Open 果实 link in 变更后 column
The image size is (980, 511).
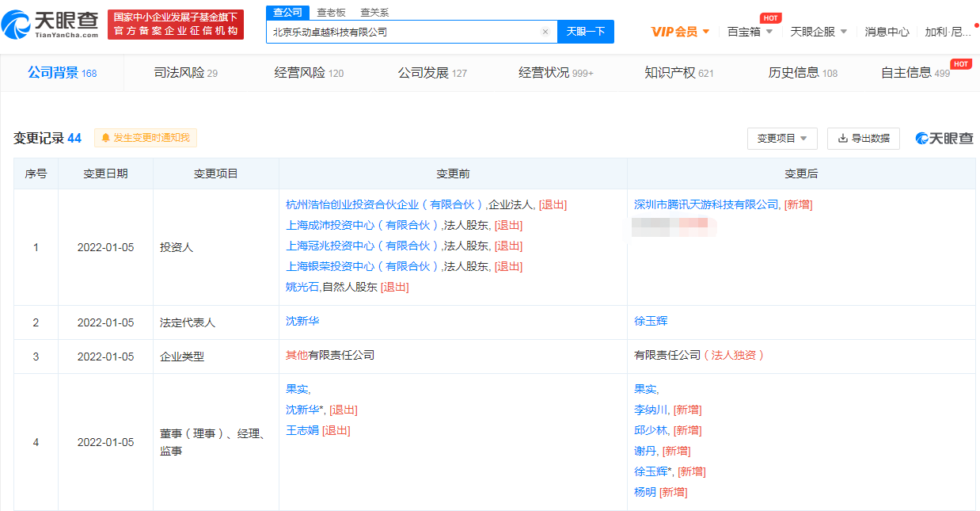pos(645,389)
